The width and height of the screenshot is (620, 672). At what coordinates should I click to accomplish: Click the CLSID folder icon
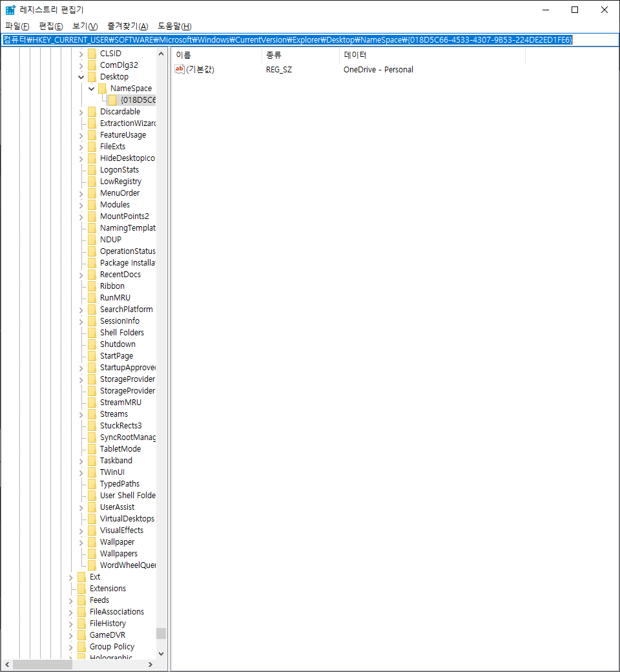[x=92, y=54]
